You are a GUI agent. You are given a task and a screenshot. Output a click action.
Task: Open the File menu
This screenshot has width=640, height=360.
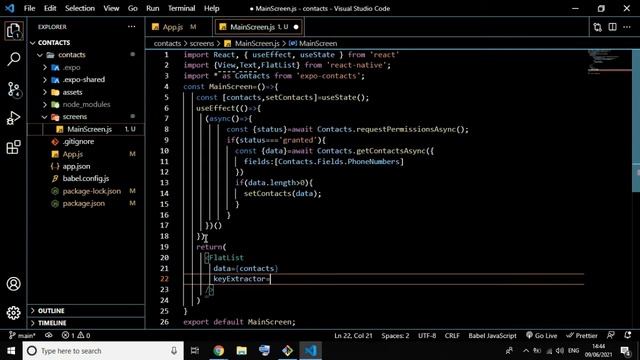[x=29, y=8]
